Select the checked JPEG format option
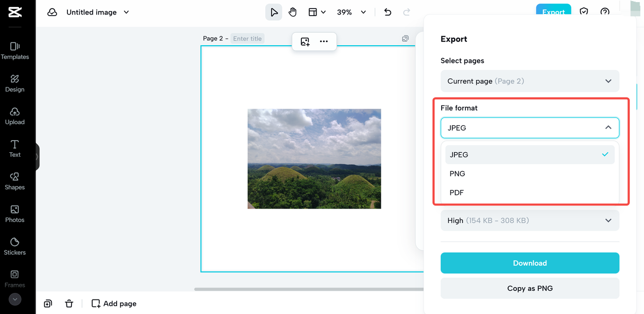 pos(530,155)
